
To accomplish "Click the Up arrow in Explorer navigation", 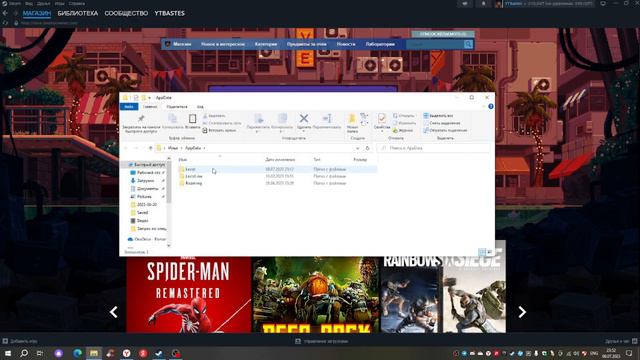I will click(x=151, y=148).
